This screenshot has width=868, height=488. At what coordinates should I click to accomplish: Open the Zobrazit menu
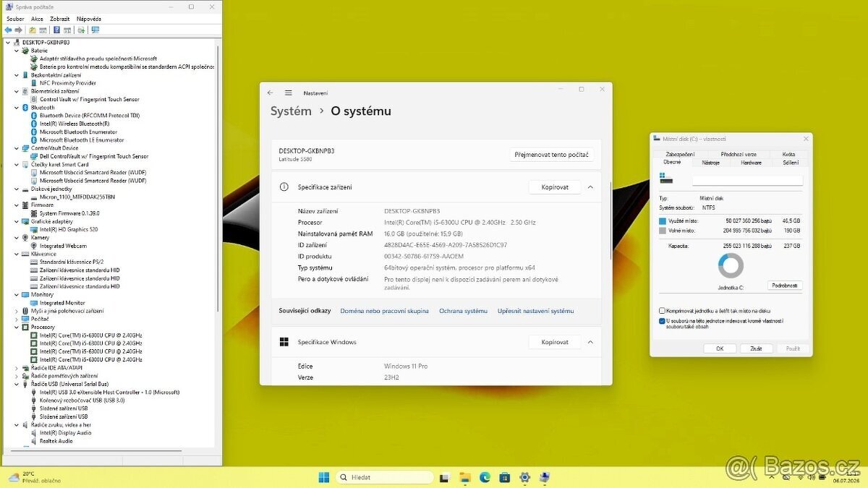pyautogui.click(x=60, y=19)
